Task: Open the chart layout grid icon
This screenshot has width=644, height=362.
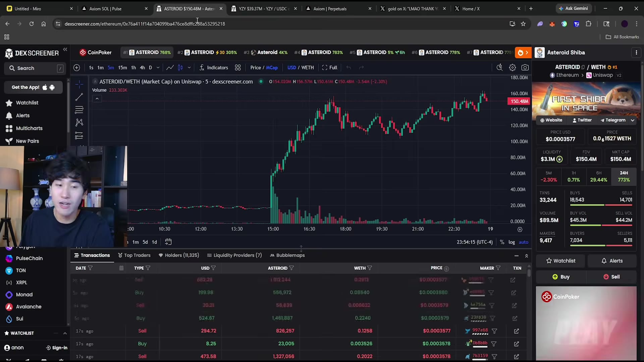Action: pos(238,68)
